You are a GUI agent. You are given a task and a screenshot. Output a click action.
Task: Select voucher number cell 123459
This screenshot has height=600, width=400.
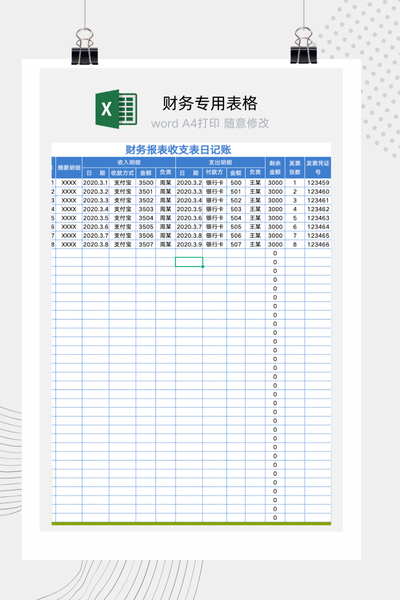(x=318, y=183)
